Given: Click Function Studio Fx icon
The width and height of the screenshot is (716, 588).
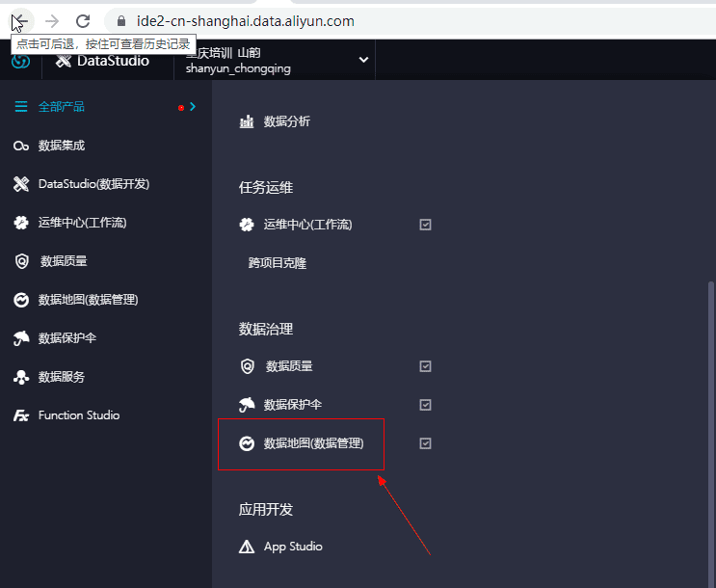Looking at the screenshot, I should [x=21, y=415].
